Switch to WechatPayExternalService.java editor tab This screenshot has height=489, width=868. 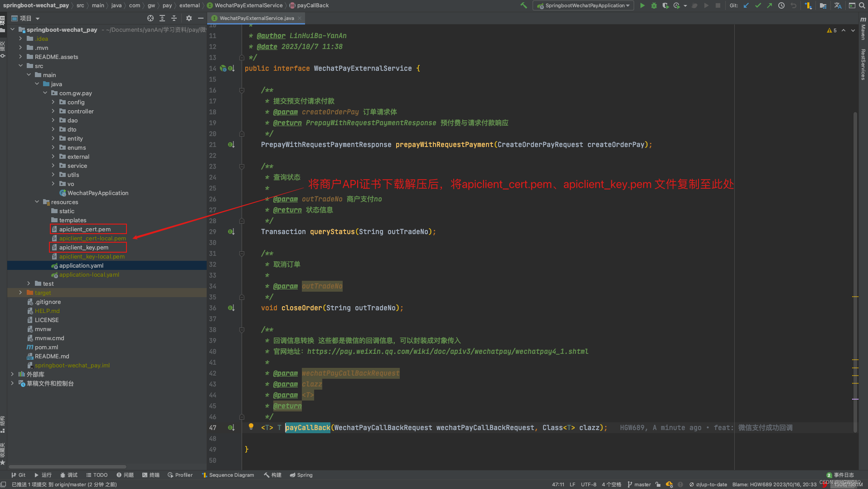coord(257,18)
